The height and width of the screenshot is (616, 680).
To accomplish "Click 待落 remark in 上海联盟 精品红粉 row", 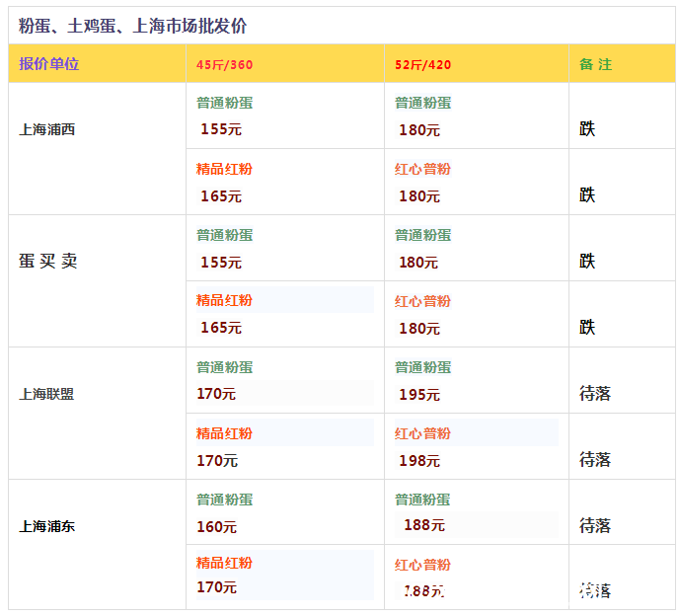I will pyautogui.click(x=595, y=460).
